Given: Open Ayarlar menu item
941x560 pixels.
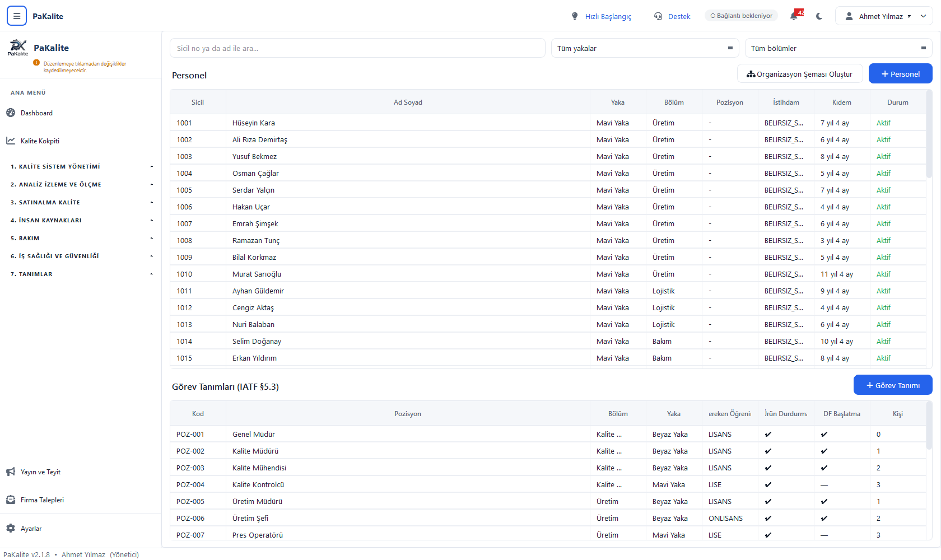Looking at the screenshot, I should click(x=31, y=529).
